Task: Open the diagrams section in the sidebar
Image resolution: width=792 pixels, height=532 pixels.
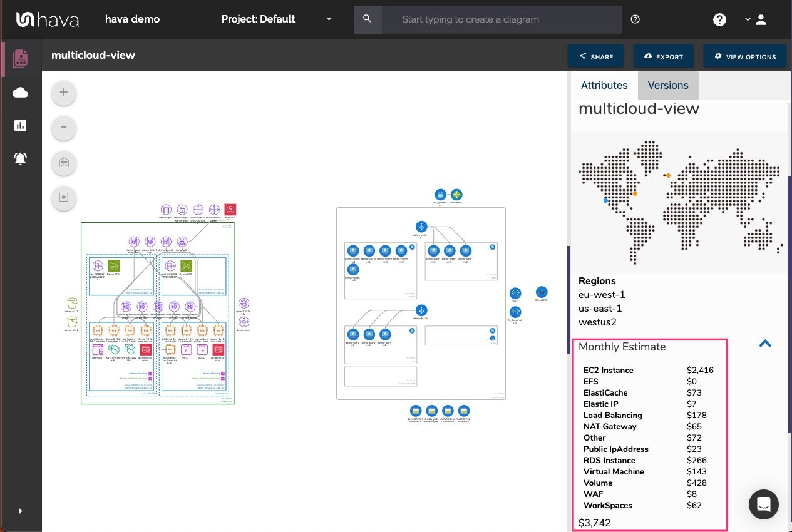Action: coord(20,58)
